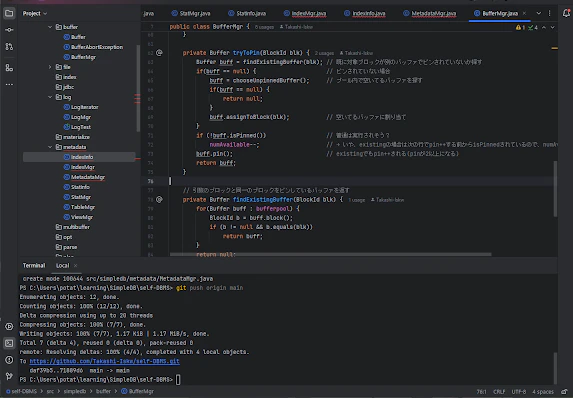Open the Notifications bell icon
The height and width of the screenshot is (398, 573).
pos(566,14)
